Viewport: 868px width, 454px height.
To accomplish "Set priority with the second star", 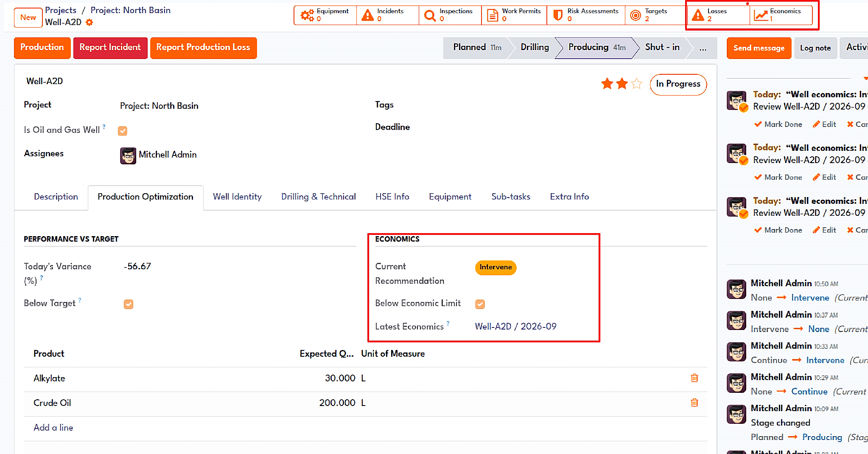I will click(x=622, y=84).
